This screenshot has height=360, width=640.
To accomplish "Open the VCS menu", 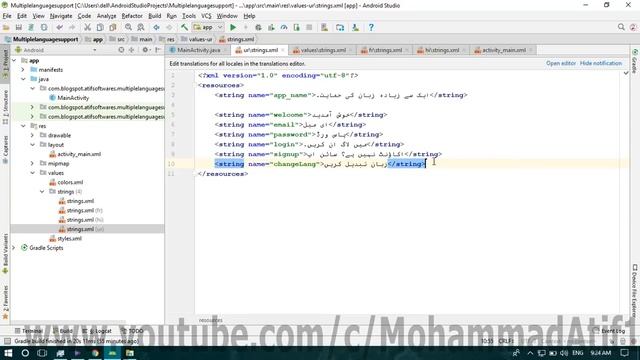I will coord(206,16).
